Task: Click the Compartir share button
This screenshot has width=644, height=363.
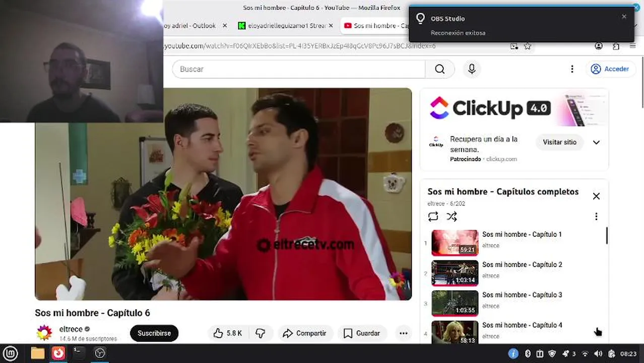Action: 304,333
